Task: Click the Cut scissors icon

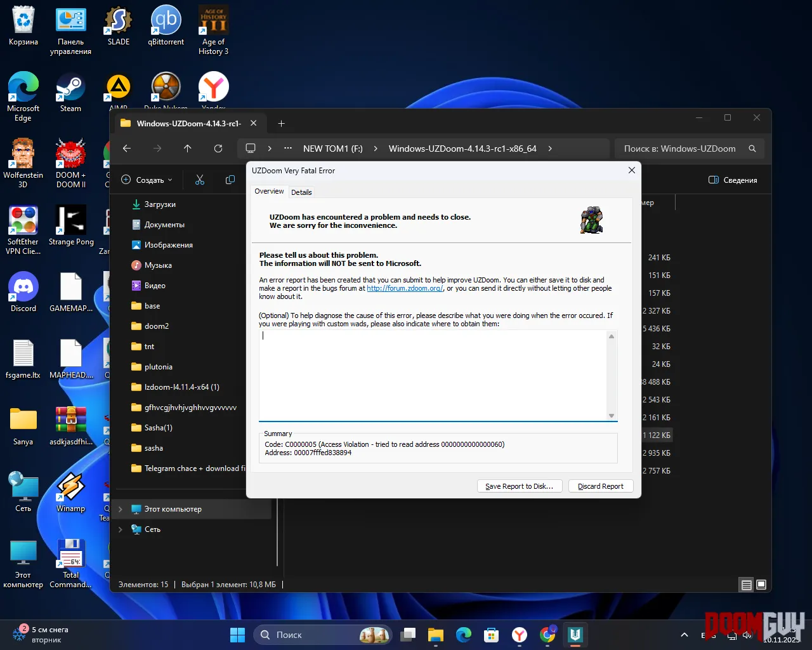Action: (x=200, y=180)
